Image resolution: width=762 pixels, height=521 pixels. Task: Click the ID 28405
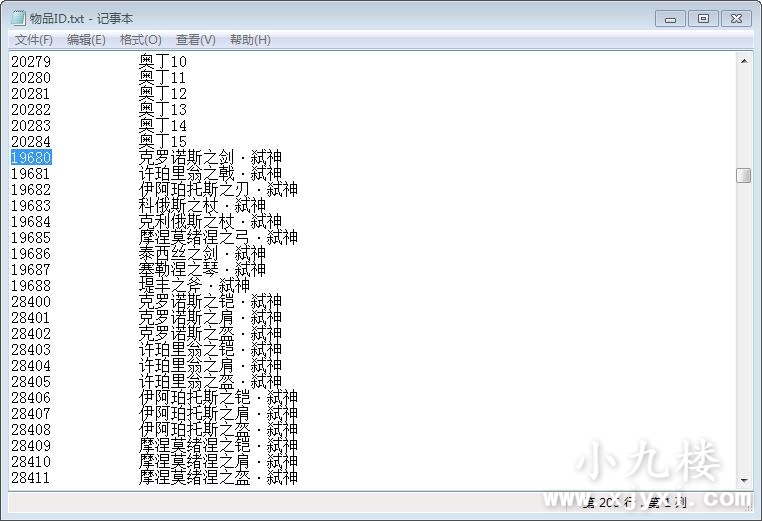coord(31,382)
